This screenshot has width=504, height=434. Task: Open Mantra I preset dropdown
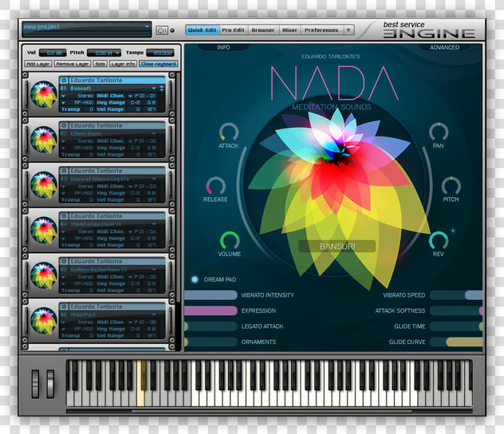[154, 315]
